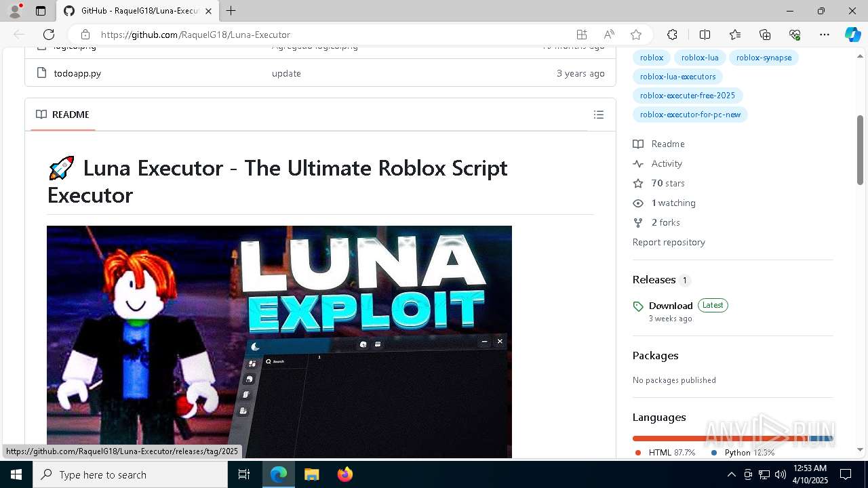View the 1 watching list
The height and width of the screenshot is (488, 868).
click(x=665, y=203)
